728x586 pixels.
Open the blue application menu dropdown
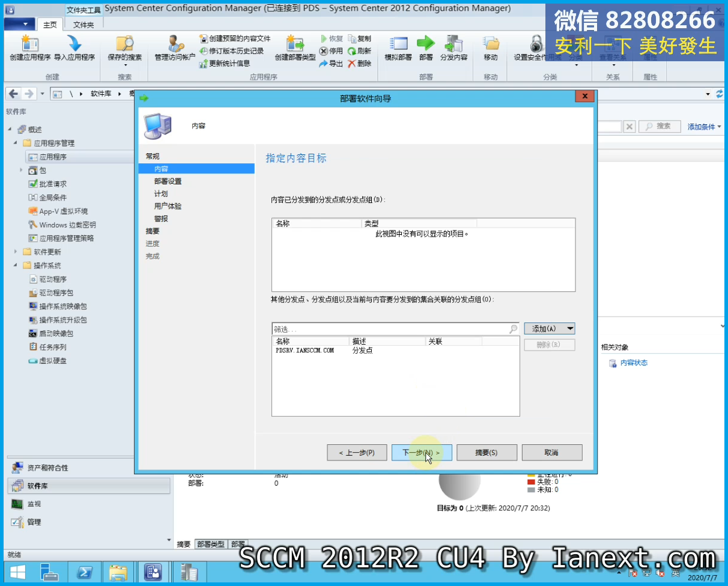(19, 24)
